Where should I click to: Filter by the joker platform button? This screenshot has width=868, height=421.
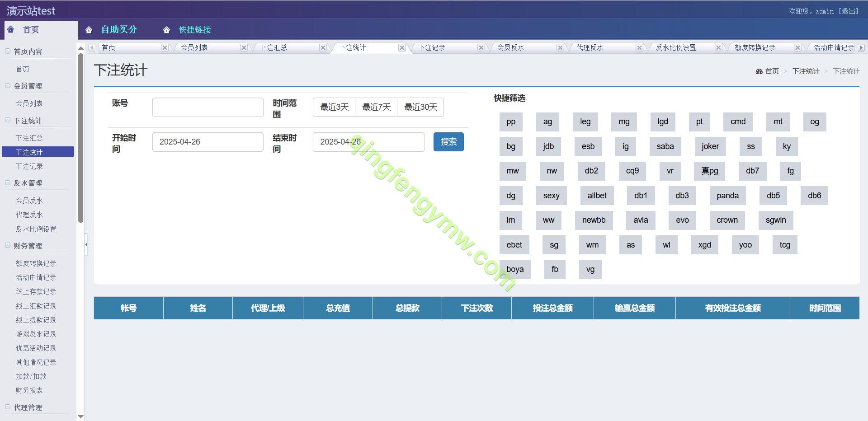tap(710, 146)
